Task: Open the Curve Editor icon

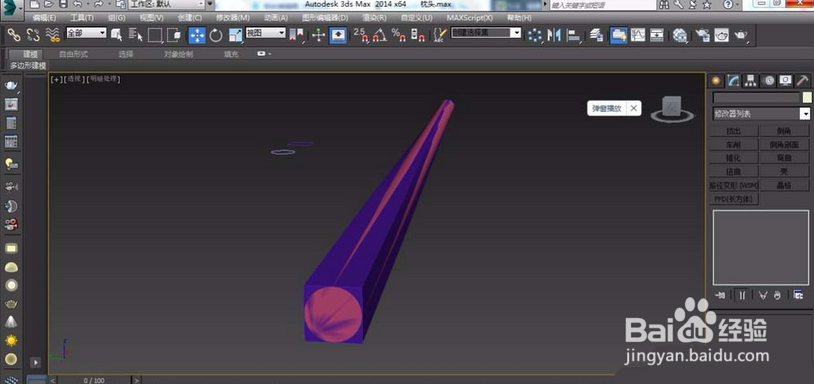Action: tap(637, 35)
